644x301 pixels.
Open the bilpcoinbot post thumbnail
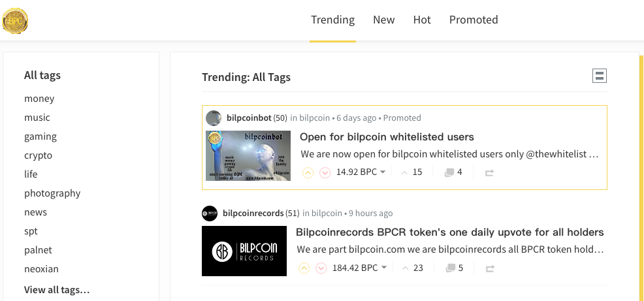coord(248,155)
